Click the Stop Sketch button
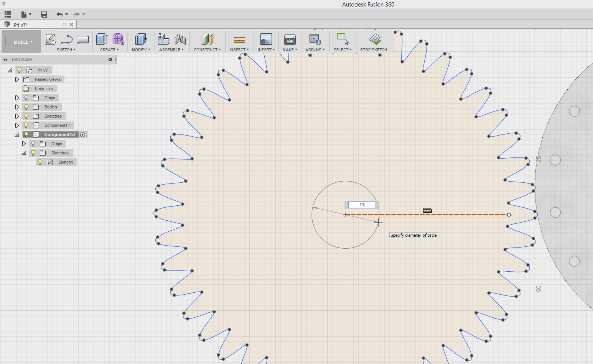Viewport: 593px width, 364px height. pos(374,43)
